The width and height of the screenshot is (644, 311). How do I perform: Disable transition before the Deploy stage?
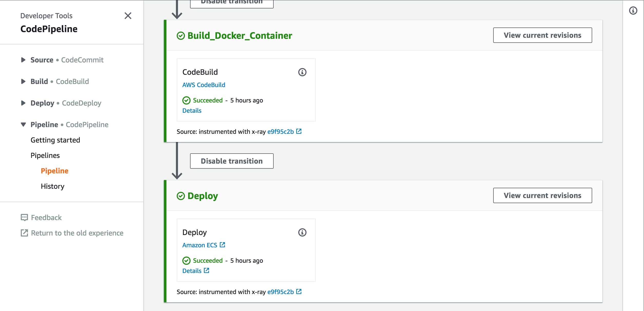(232, 161)
